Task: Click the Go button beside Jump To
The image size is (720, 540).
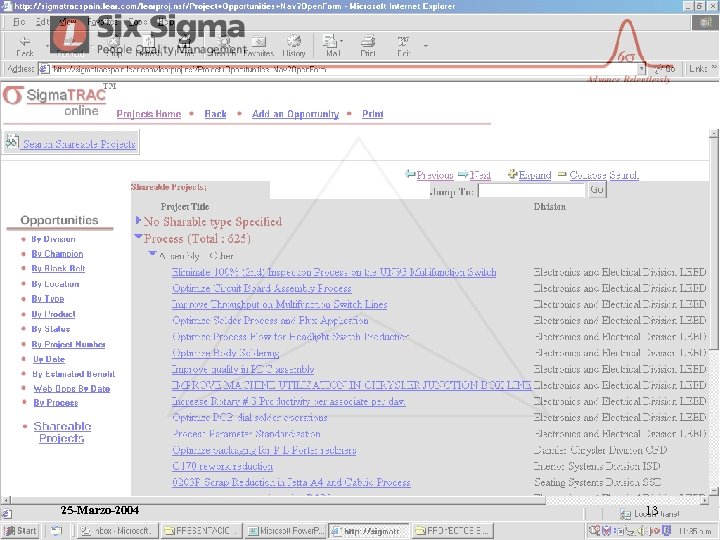Action: pyautogui.click(x=596, y=190)
